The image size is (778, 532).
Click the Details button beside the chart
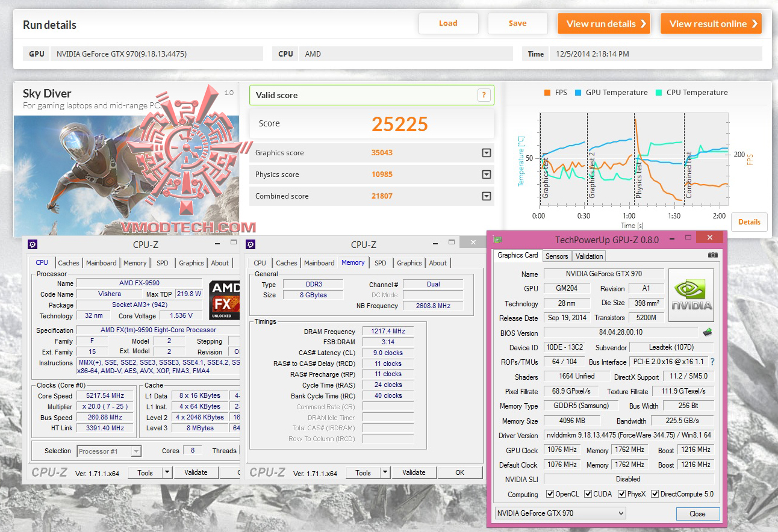749,221
